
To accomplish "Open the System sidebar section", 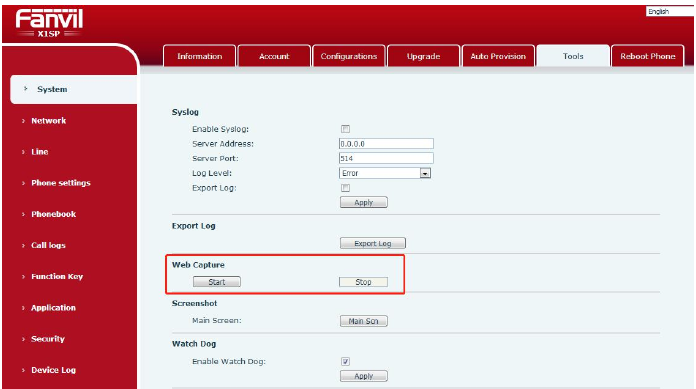I will [x=74, y=89].
